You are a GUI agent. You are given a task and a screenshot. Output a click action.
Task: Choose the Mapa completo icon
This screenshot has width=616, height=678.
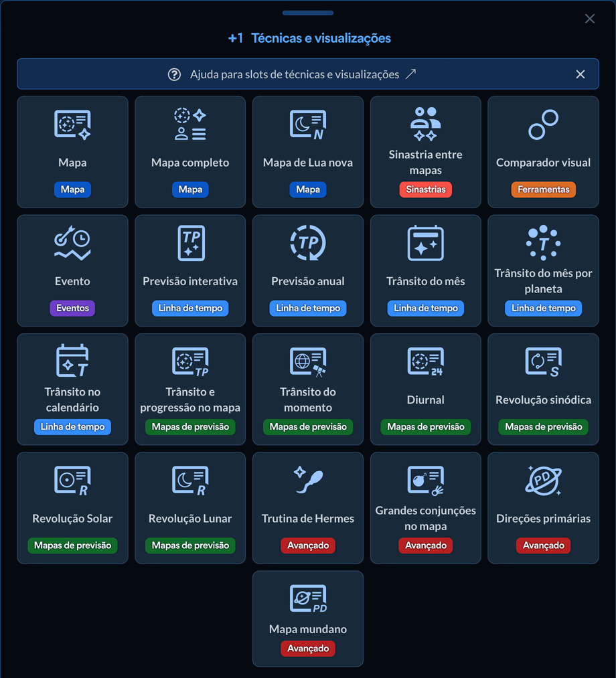190,124
